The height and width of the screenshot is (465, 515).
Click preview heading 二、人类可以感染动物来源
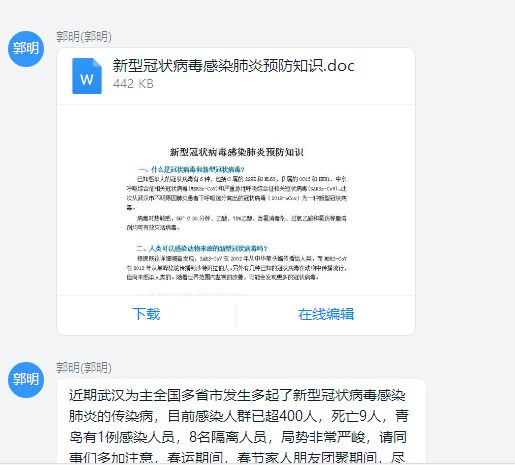click(202, 248)
